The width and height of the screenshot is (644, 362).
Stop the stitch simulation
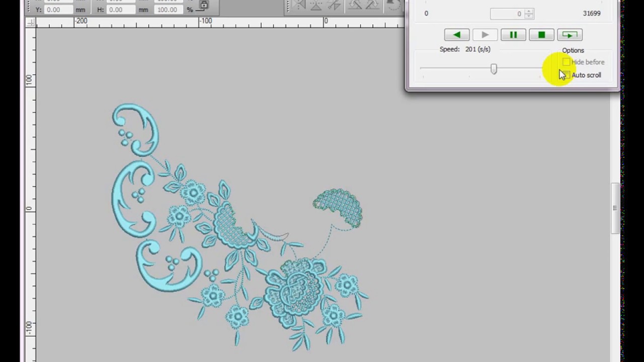coord(541,35)
